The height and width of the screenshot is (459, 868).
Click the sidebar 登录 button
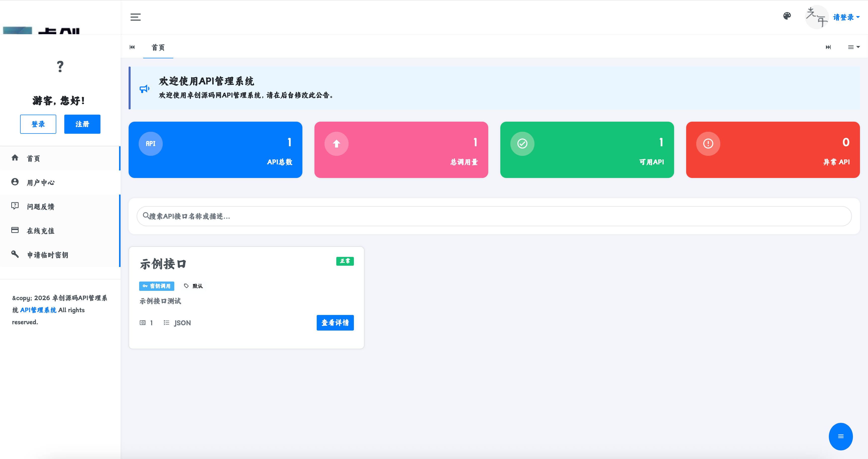click(38, 124)
